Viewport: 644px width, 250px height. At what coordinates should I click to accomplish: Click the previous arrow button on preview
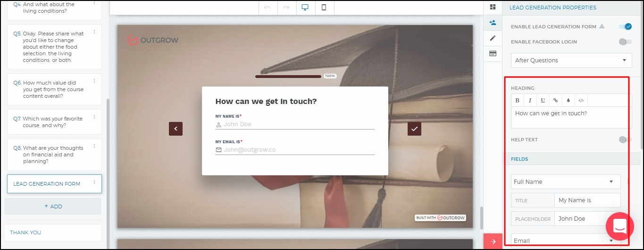pos(176,129)
